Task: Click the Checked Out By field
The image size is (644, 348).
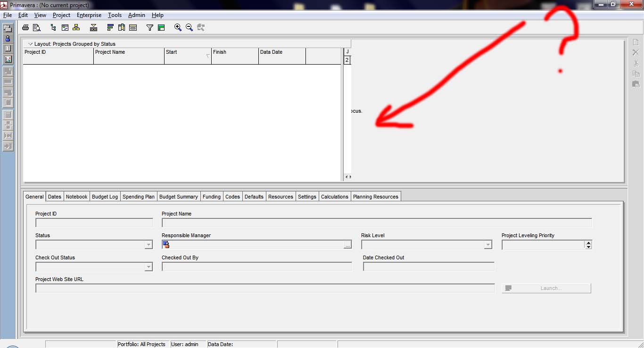Action: pos(257,267)
